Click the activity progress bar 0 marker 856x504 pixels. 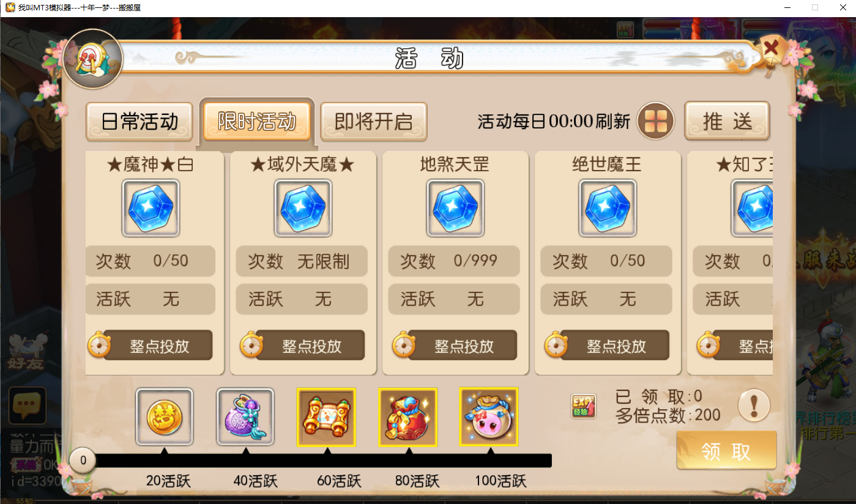tap(82, 461)
